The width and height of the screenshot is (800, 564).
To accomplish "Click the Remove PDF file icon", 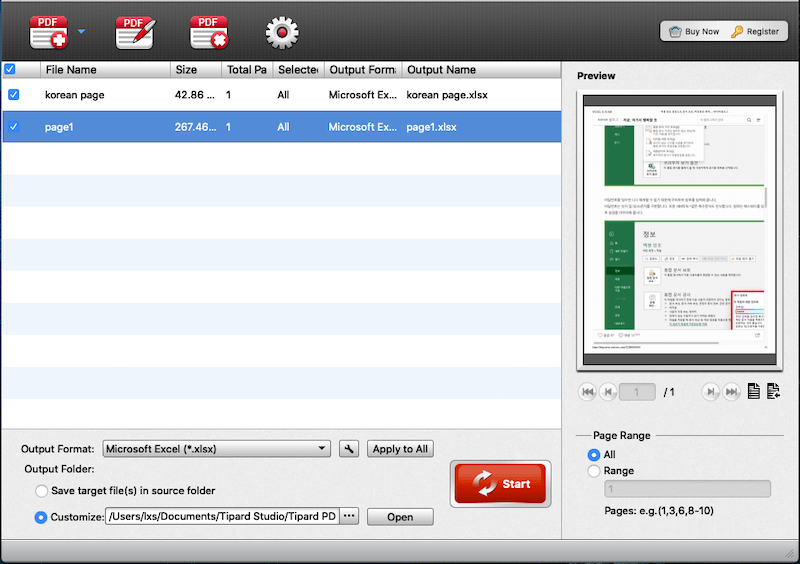I will coord(209,32).
